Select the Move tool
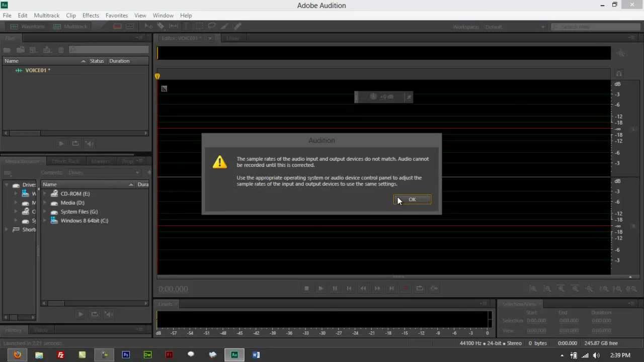This screenshot has height=362, width=644. (148, 27)
